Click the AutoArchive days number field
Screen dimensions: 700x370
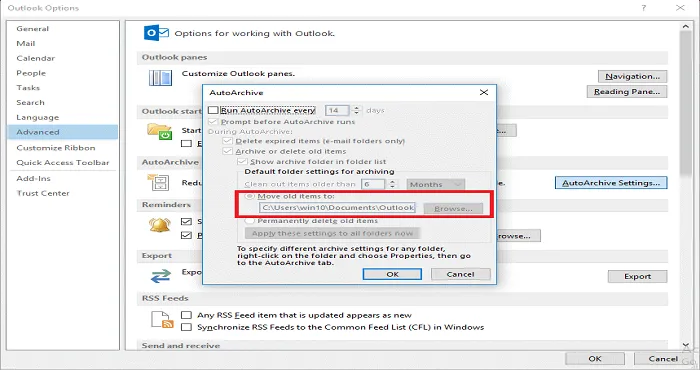click(338, 110)
